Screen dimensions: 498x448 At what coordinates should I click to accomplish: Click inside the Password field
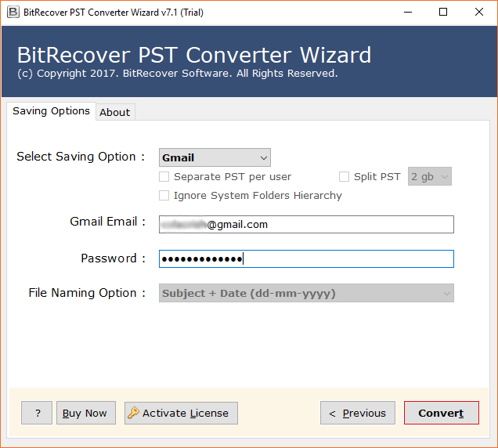pos(306,259)
